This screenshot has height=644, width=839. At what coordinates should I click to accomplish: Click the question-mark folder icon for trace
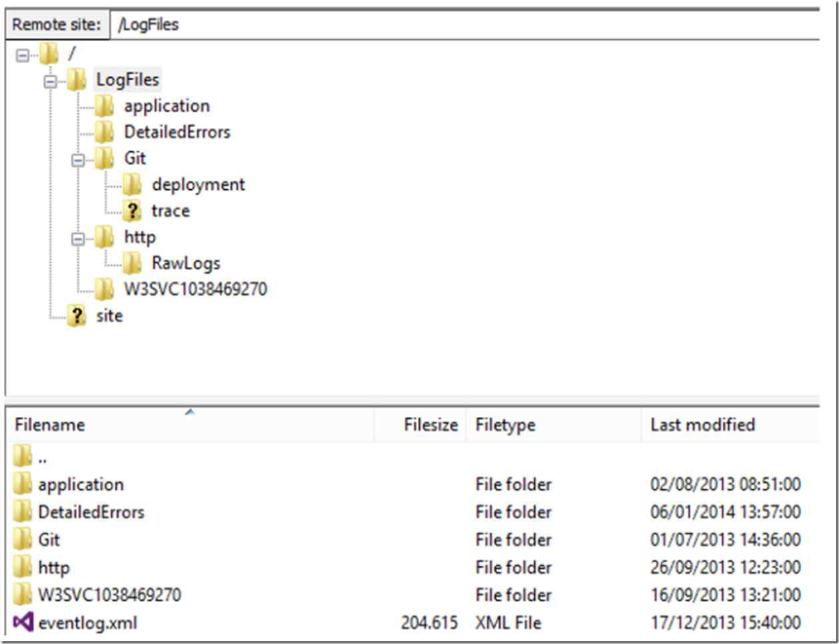tap(132, 211)
